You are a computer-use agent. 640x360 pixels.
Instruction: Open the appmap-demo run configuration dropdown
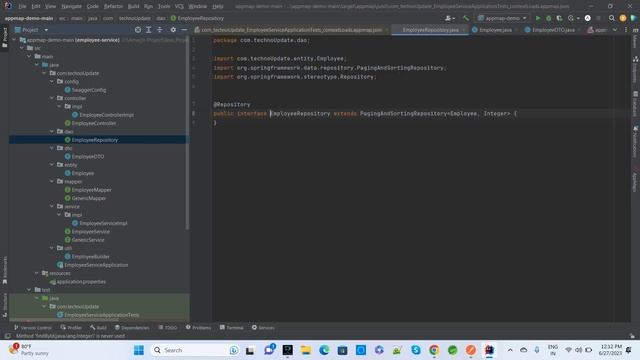(x=502, y=18)
